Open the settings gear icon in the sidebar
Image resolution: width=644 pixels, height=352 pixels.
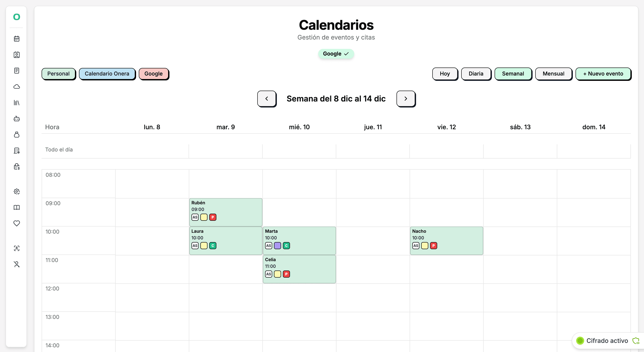pyautogui.click(x=16, y=191)
